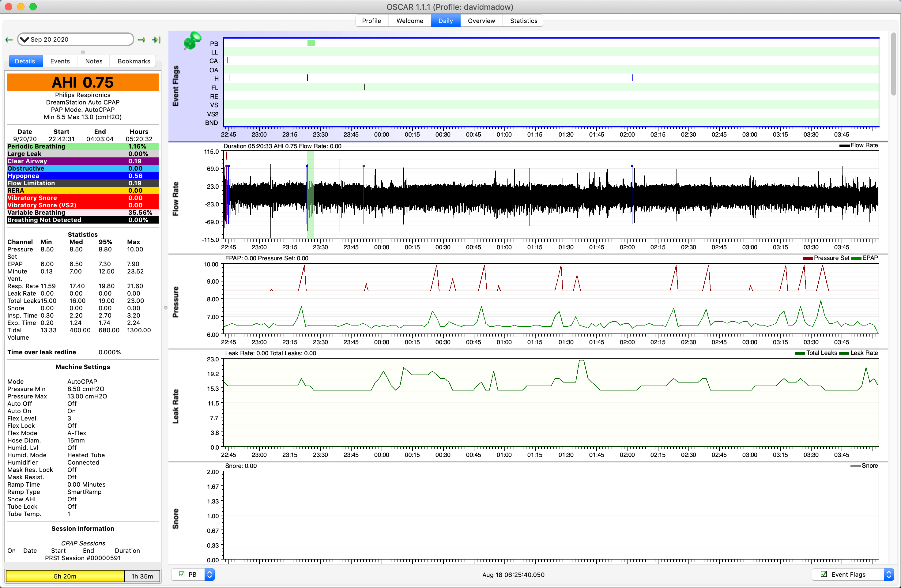Open the Sep 20 2020 date dropdown
Image resolution: width=901 pixels, height=588 pixels.
coord(76,40)
